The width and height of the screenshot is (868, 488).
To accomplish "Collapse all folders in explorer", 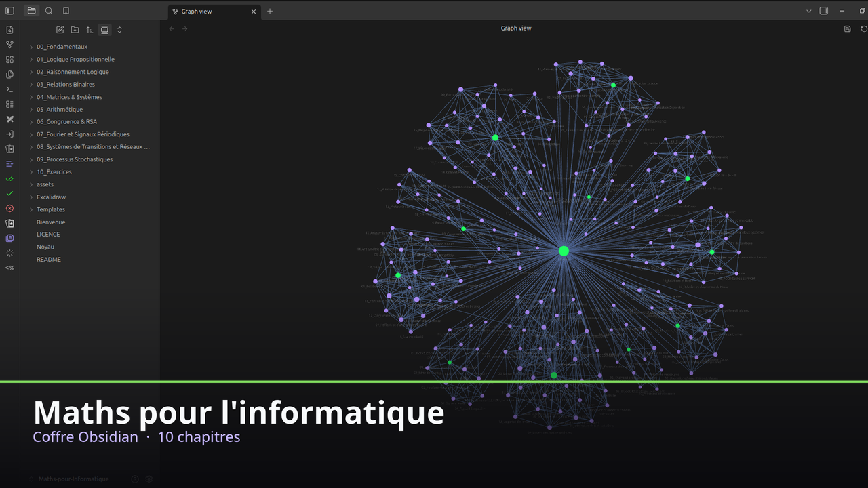I will [119, 30].
